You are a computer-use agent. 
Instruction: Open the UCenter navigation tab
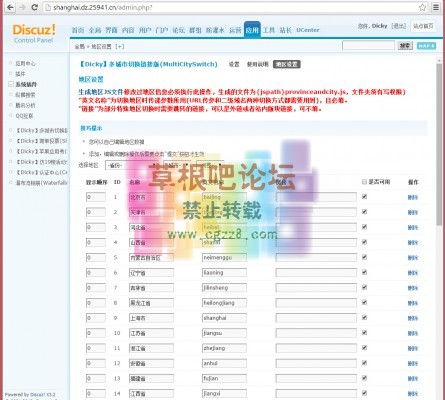(308, 30)
